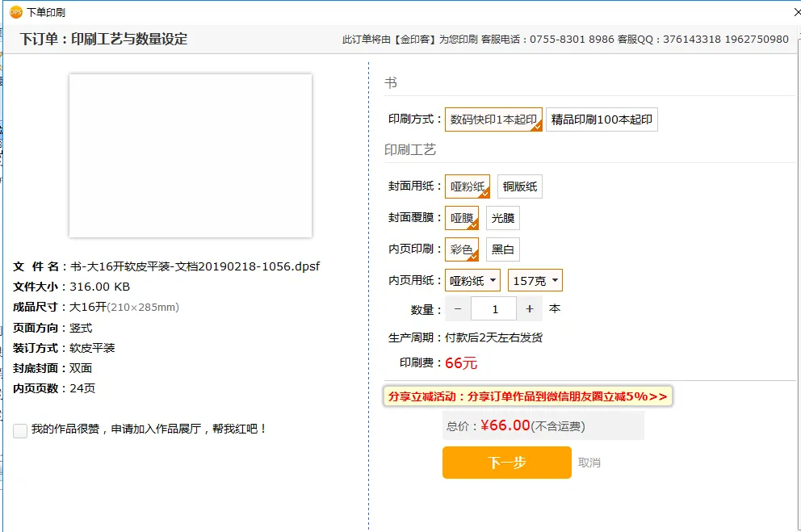Click the ¥66.00 total price text
This screenshot has height=532, width=801.
[x=505, y=425]
